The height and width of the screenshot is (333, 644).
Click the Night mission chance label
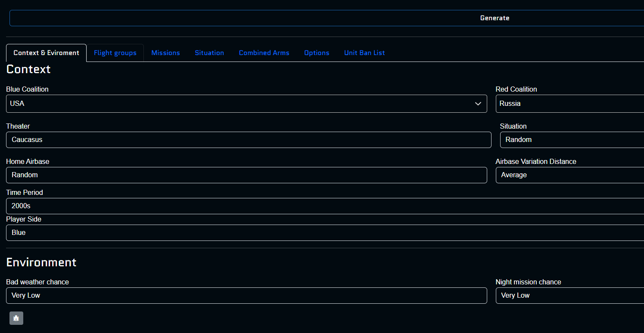click(529, 282)
